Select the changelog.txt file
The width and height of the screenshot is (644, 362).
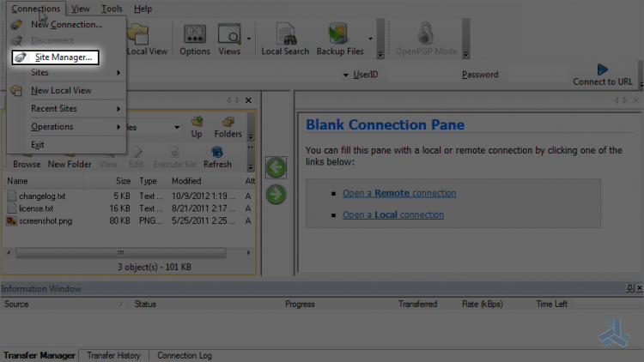42,196
